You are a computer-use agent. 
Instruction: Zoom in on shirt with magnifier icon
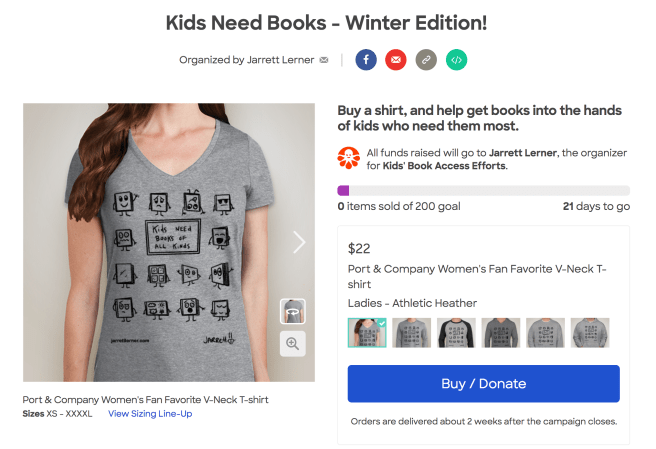tap(293, 343)
